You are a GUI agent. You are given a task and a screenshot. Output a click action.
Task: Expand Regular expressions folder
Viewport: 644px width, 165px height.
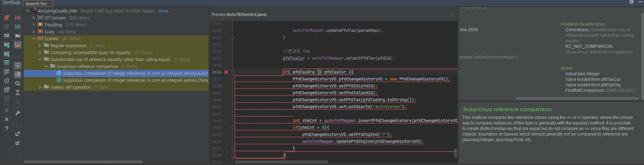tap(40, 45)
